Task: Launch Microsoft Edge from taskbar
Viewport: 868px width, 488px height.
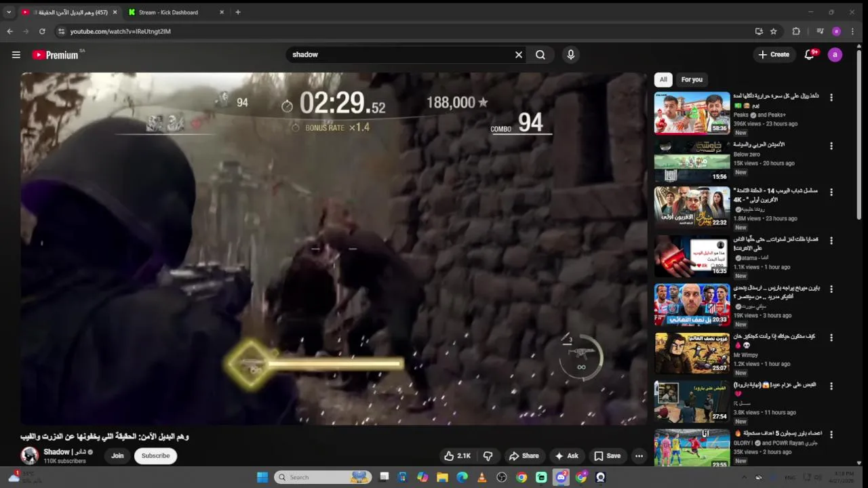Action: pos(462,477)
